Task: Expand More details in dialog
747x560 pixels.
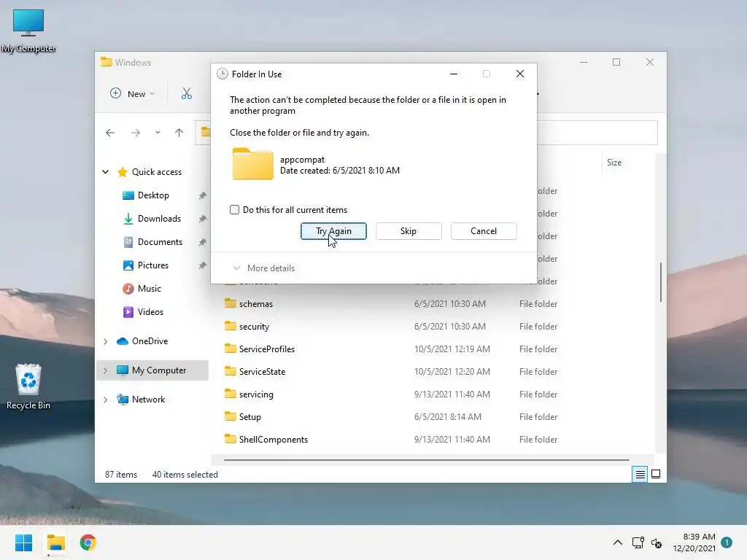Action: pos(264,268)
